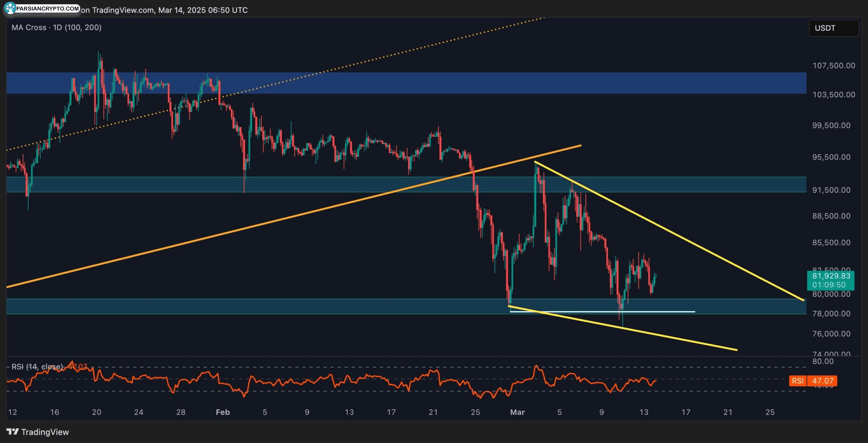
Task: Click the 88,500.00 price axis label
Action: pyautogui.click(x=831, y=216)
